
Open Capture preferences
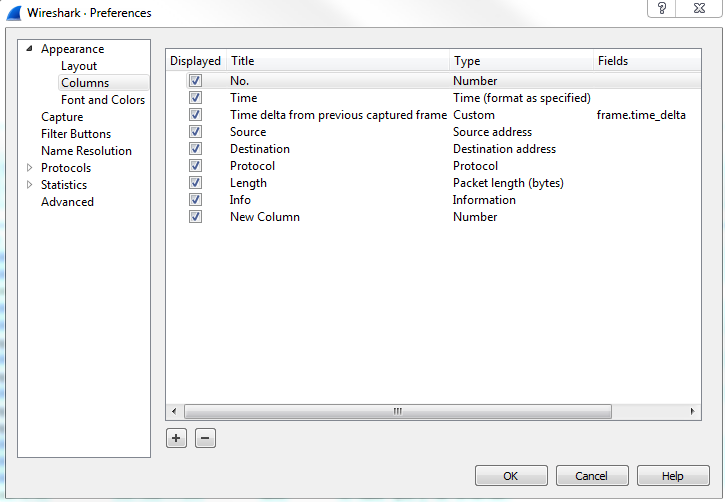coord(62,117)
